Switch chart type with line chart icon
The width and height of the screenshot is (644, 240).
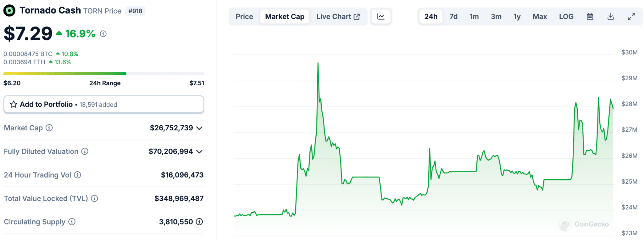pyautogui.click(x=381, y=17)
